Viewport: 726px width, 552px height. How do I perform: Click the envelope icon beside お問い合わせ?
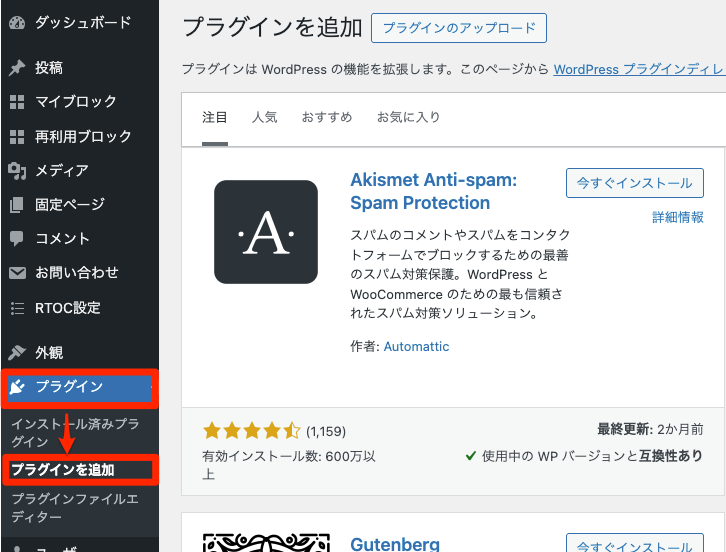coord(17,273)
